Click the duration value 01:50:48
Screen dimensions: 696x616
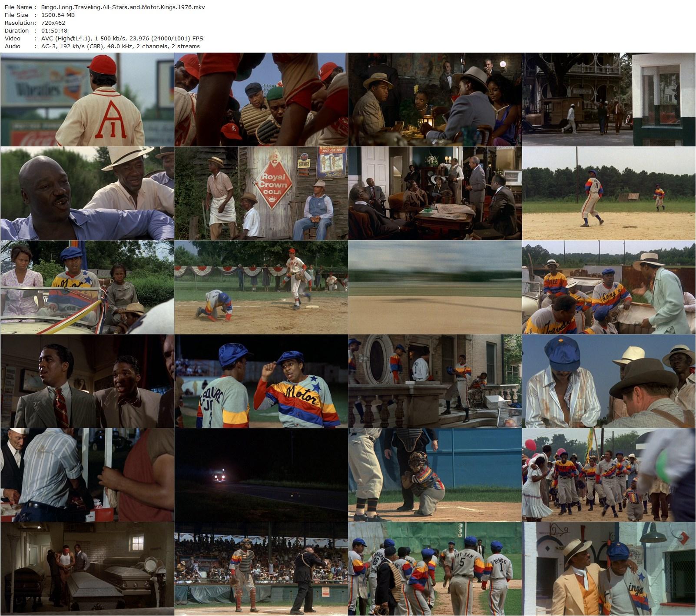[x=54, y=30]
